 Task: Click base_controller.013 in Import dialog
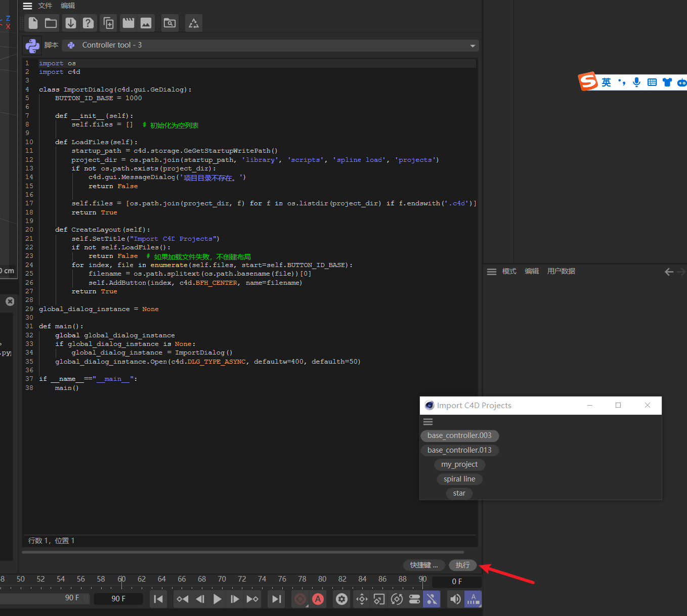point(459,450)
